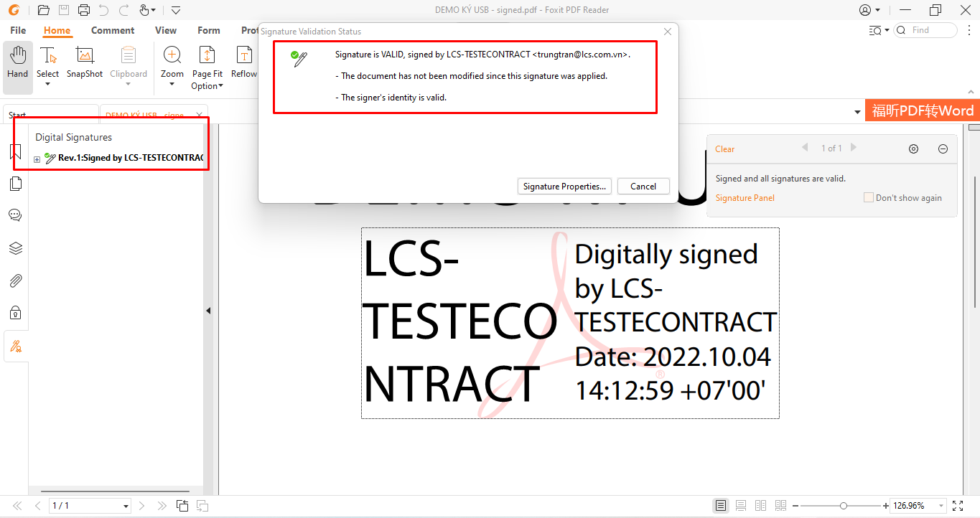Use the SnapShot tool
The width and height of the screenshot is (980, 518).
coord(85,62)
